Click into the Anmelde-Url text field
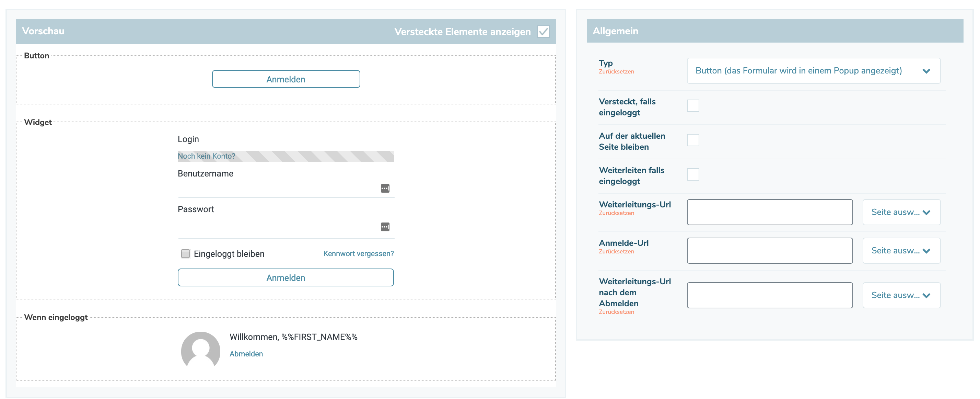 (769, 251)
